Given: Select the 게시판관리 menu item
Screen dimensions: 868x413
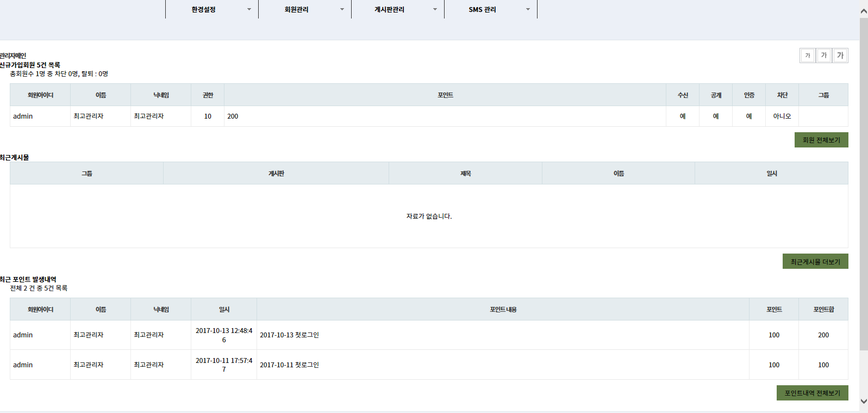Looking at the screenshot, I should pyautogui.click(x=389, y=9).
